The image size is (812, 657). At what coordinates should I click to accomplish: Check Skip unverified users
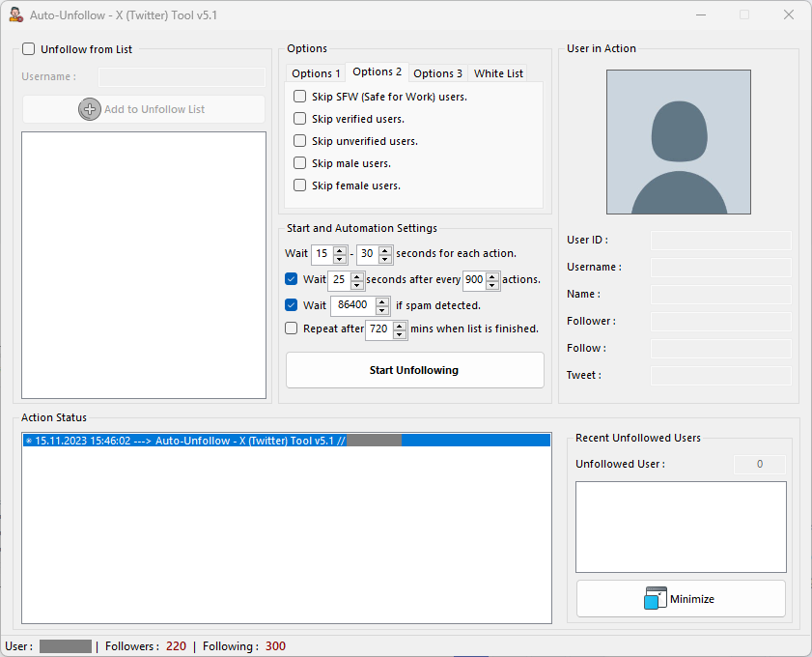pos(300,141)
